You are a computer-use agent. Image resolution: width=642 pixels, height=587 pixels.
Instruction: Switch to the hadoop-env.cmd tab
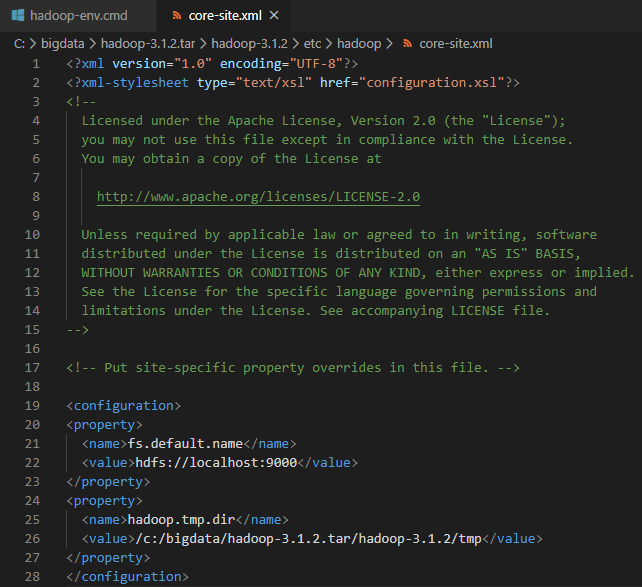78,16
